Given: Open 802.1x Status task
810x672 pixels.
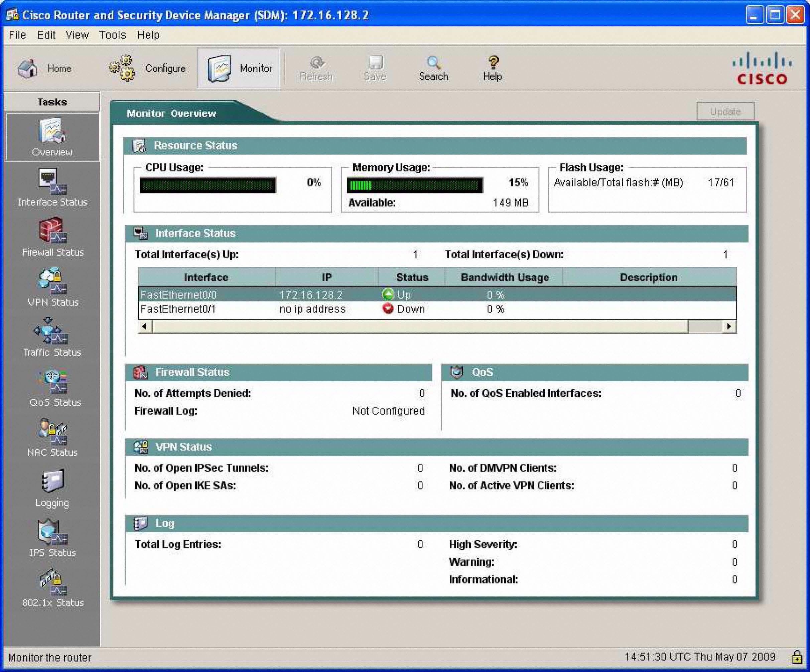Looking at the screenshot, I should (x=52, y=588).
